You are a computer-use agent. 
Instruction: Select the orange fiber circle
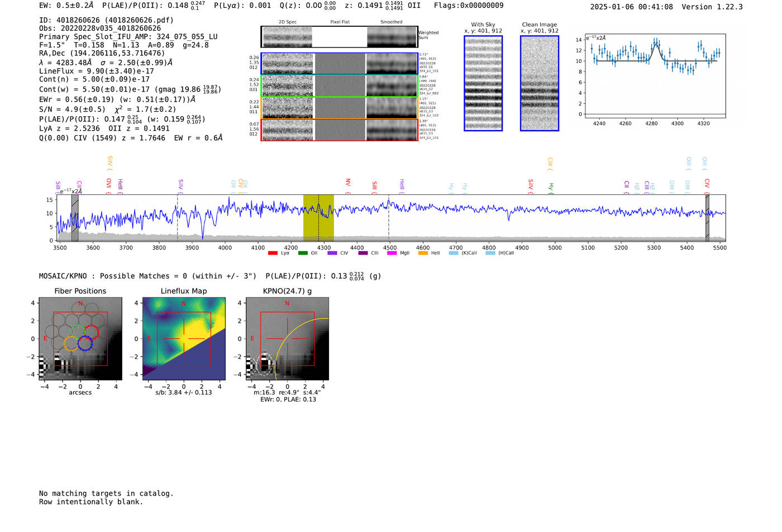(71, 343)
